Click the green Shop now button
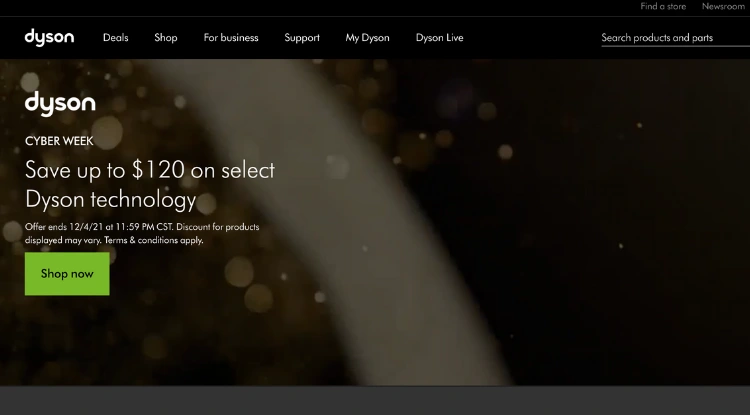 67,273
